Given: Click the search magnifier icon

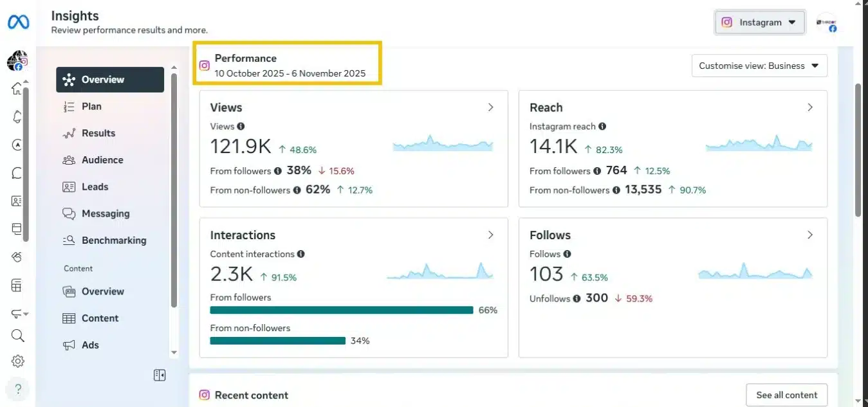Looking at the screenshot, I should (17, 336).
